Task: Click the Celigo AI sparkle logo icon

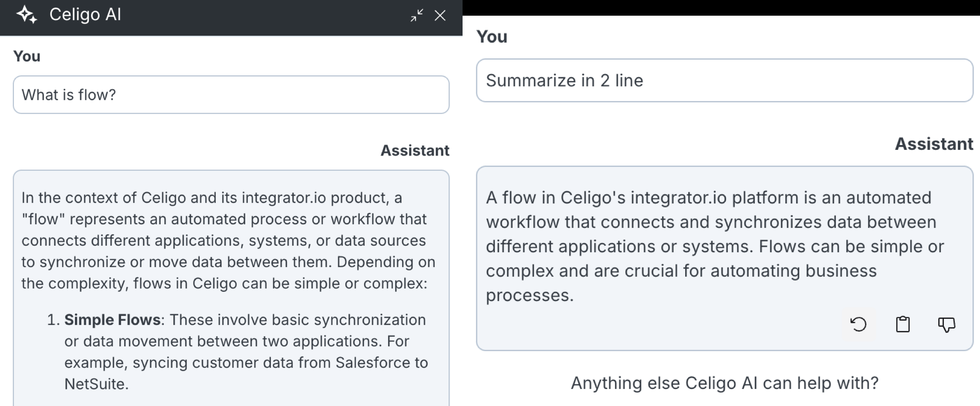Action: tap(27, 15)
